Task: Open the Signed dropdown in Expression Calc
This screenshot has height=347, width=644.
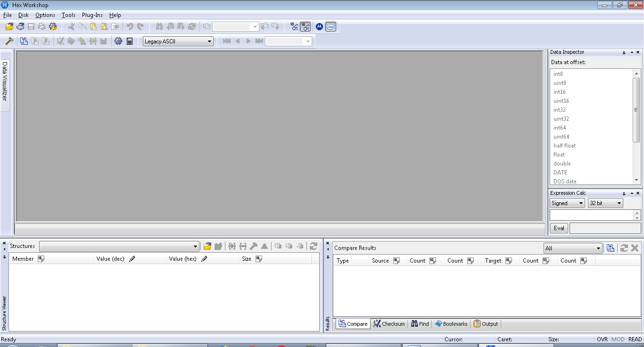Action: [568, 203]
